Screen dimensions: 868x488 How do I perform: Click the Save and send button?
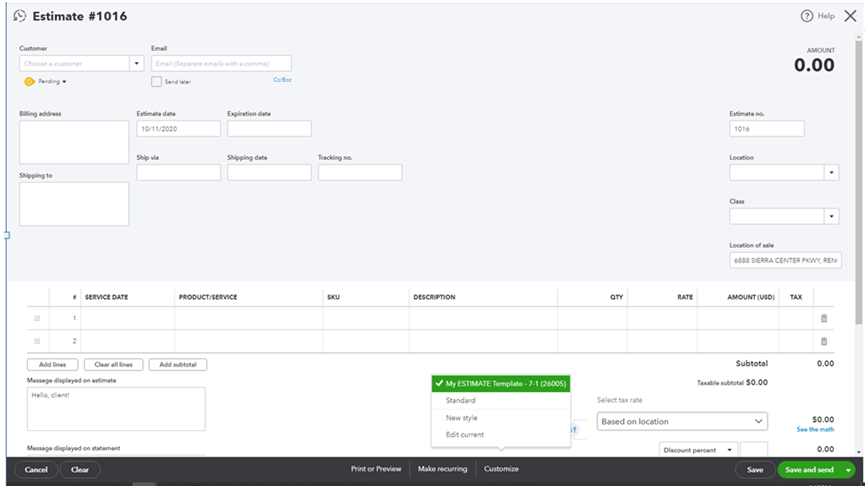click(809, 470)
